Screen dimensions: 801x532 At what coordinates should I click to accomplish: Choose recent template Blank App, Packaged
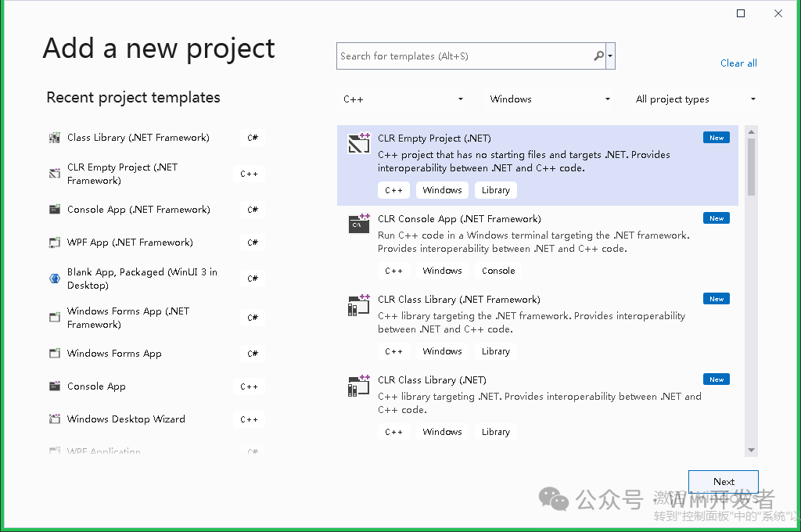(156, 279)
